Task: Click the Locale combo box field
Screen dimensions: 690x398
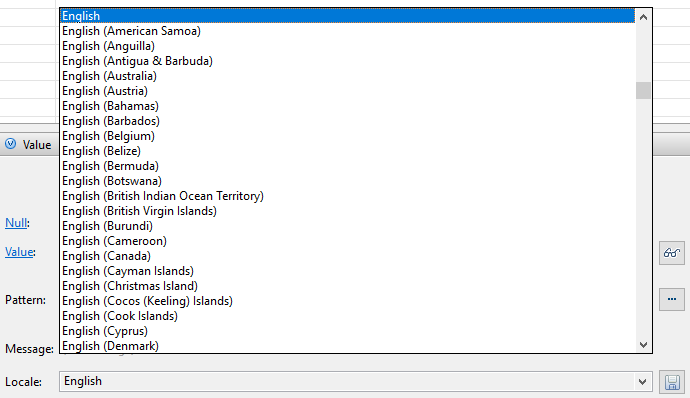Action: (x=356, y=381)
